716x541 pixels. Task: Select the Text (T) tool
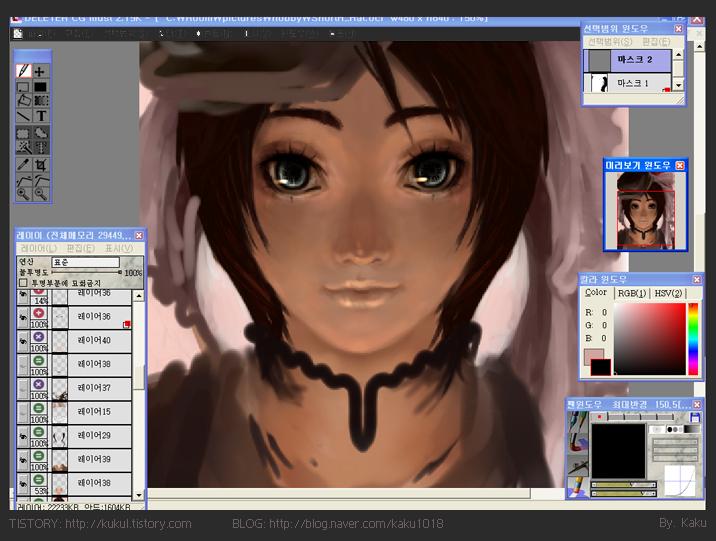point(41,116)
